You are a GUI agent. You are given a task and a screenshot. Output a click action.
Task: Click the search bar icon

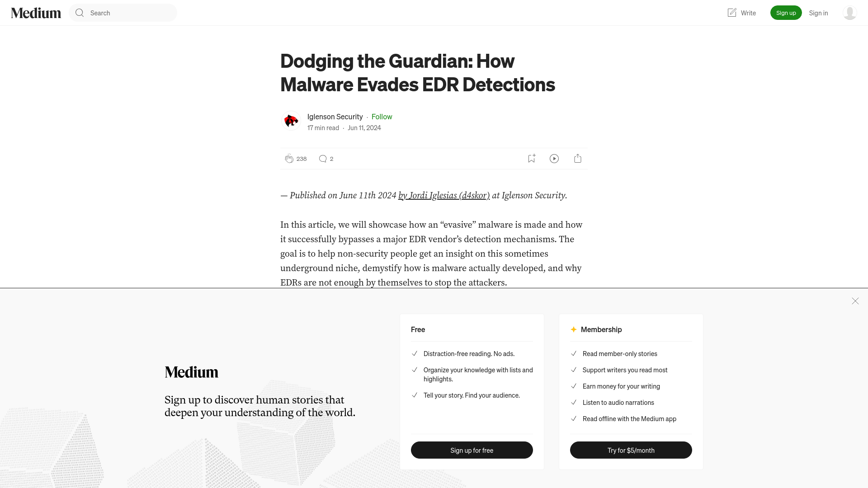pyautogui.click(x=79, y=13)
